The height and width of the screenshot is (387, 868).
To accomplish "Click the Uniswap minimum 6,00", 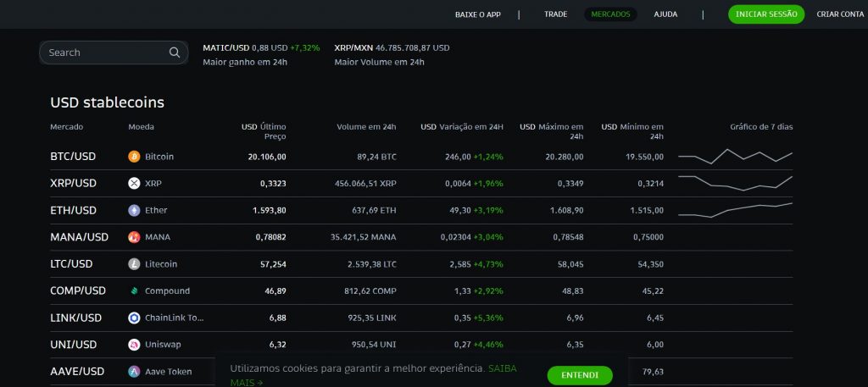I will 655,345.
